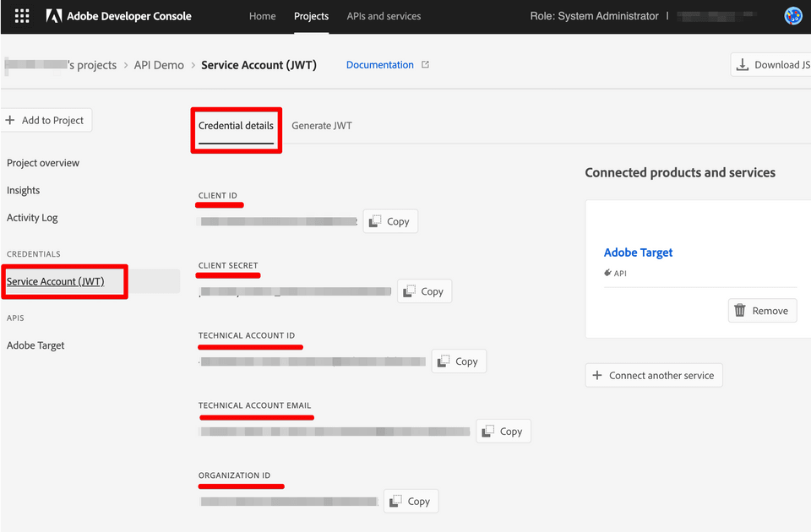Click the API plug icon under Adobe Target
811x532 pixels.
[x=607, y=273]
